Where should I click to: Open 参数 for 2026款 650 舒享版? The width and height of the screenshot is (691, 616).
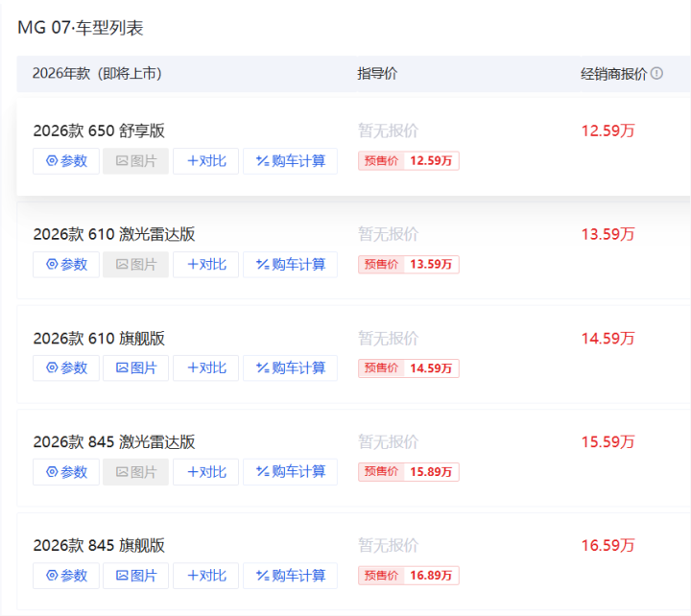66,161
